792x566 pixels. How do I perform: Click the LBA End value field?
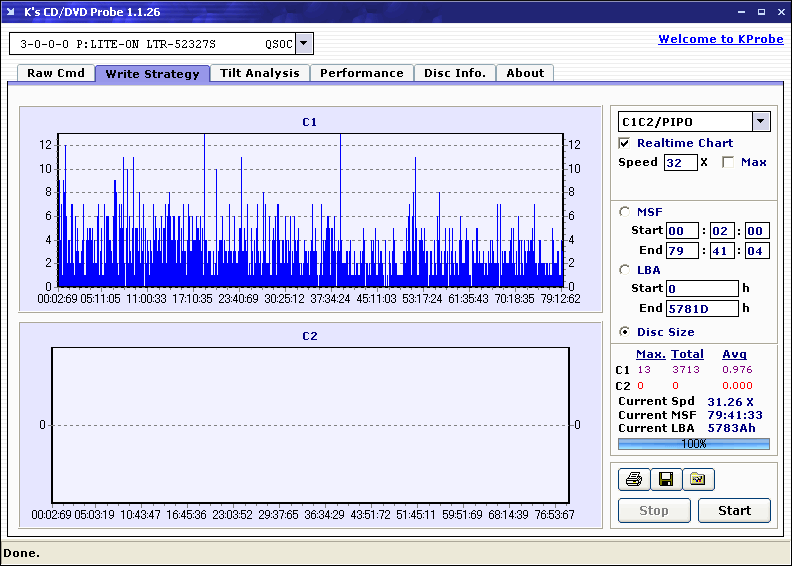point(701,308)
